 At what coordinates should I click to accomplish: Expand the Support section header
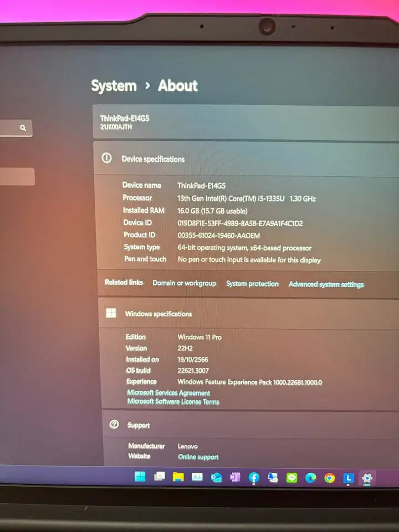[139, 425]
